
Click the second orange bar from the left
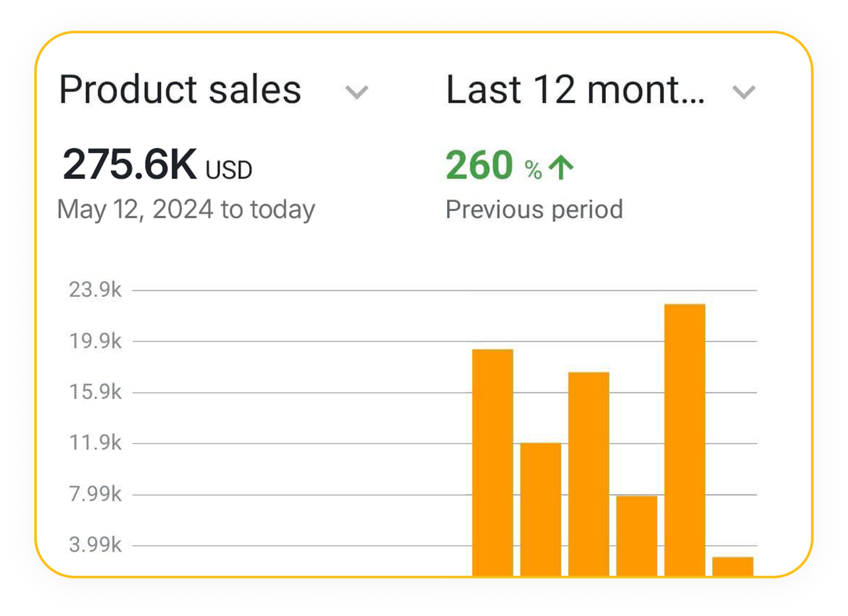tap(541, 508)
